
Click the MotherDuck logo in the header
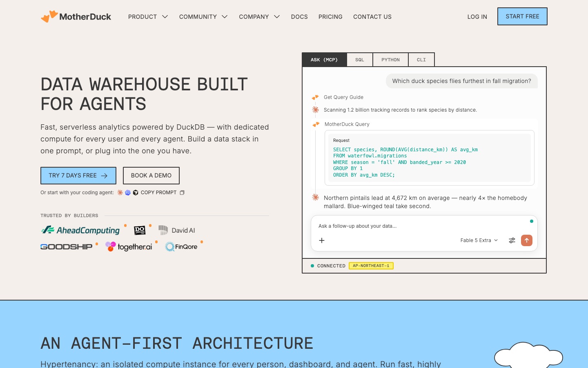click(76, 17)
